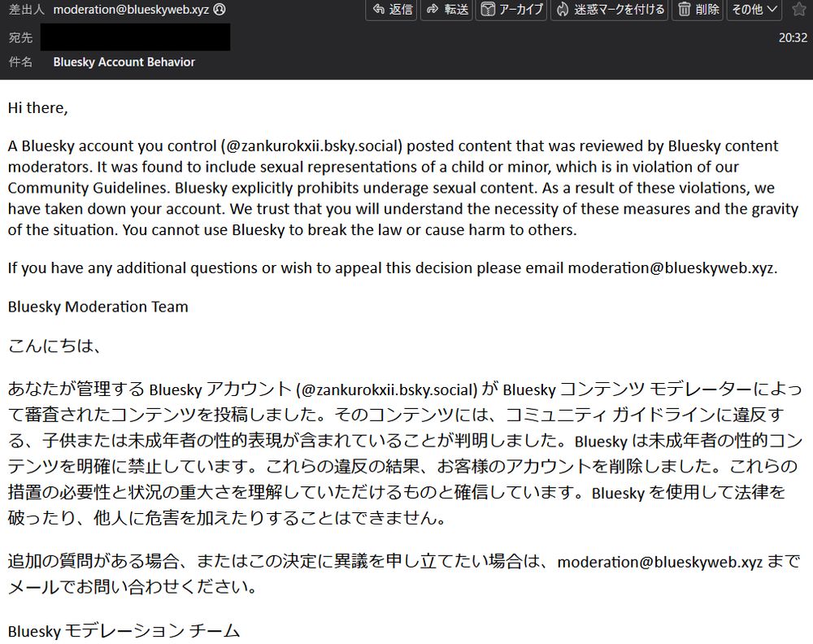Click the 返信 reply button

click(x=392, y=9)
